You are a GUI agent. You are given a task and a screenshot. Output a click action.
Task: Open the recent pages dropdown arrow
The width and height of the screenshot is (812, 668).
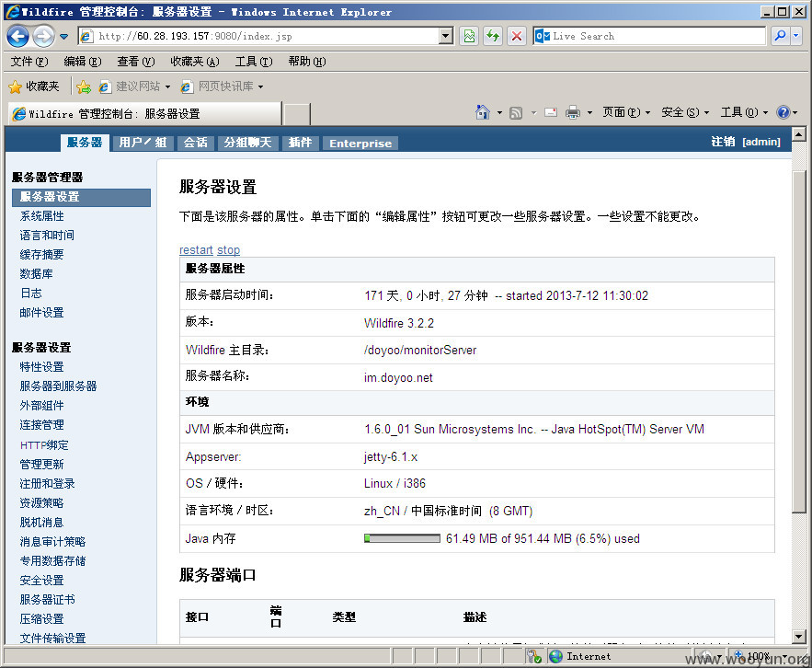pyautogui.click(x=63, y=36)
